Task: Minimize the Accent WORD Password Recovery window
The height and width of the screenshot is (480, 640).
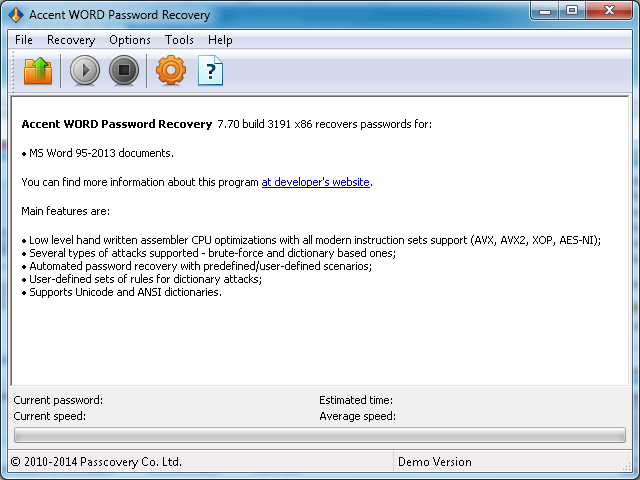Action: [544, 11]
